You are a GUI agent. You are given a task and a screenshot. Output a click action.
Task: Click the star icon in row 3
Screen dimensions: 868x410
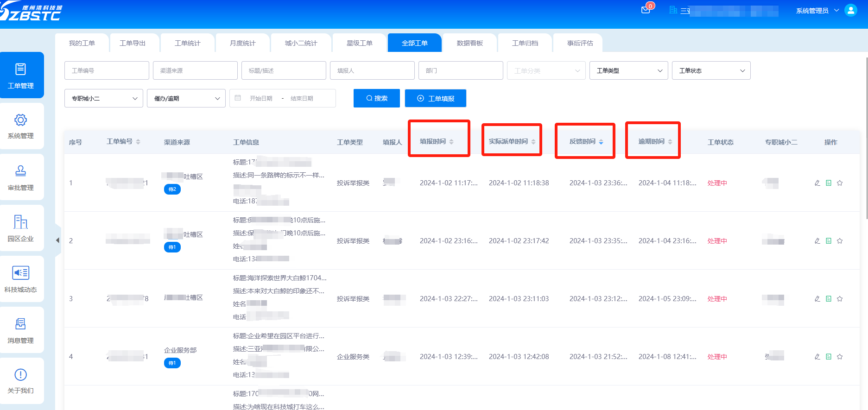840,299
